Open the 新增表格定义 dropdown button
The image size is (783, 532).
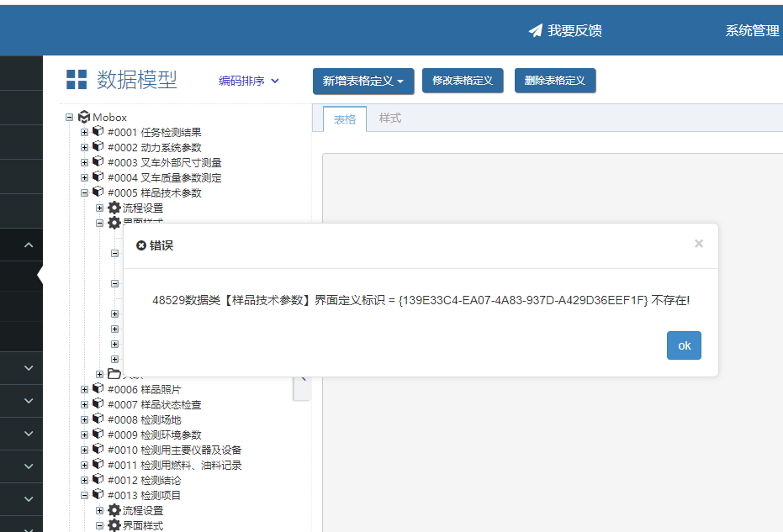pos(363,82)
